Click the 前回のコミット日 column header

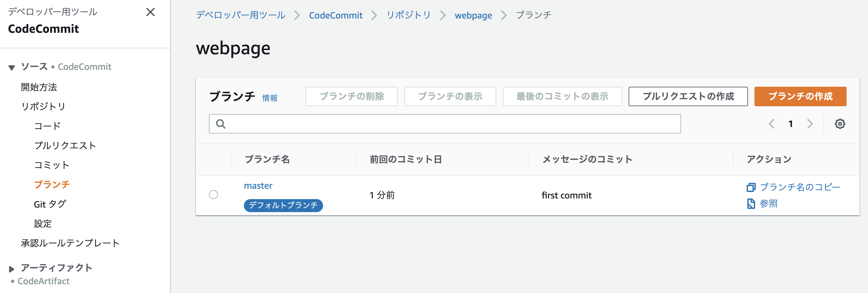pos(406,159)
